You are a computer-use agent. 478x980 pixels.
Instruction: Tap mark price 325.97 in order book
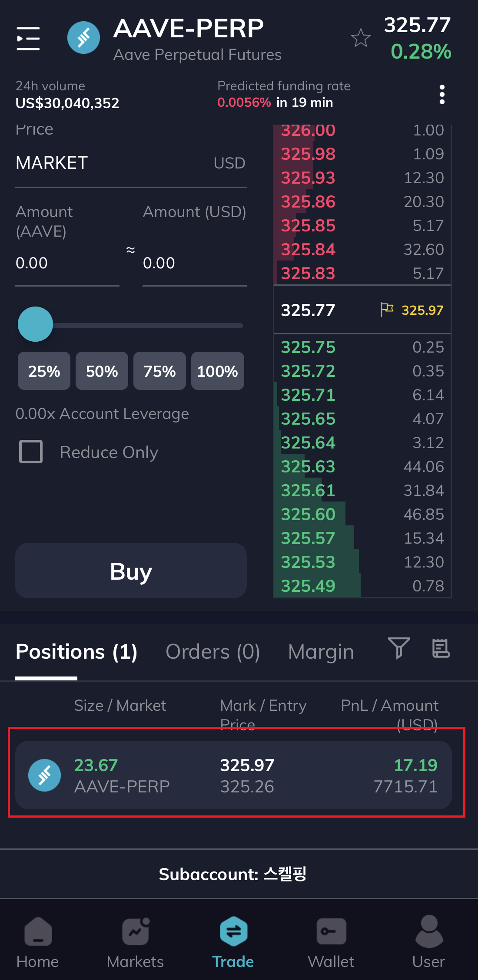point(422,310)
